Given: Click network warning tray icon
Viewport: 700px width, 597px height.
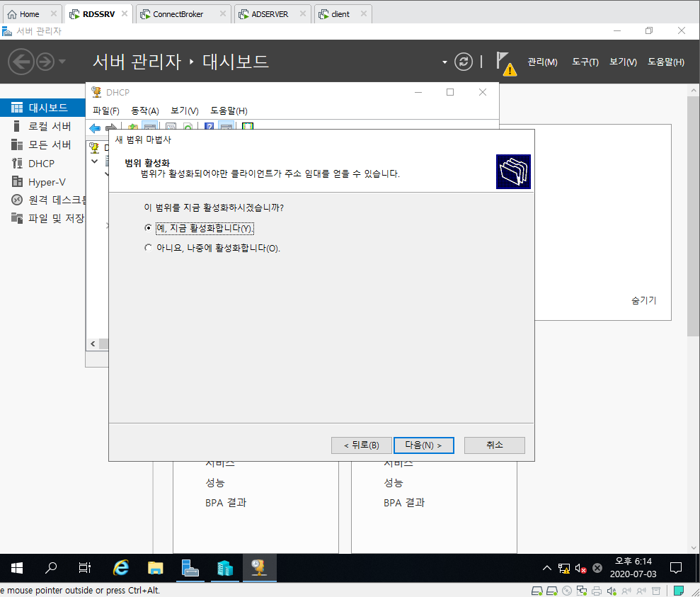Looking at the screenshot, I should [x=564, y=568].
